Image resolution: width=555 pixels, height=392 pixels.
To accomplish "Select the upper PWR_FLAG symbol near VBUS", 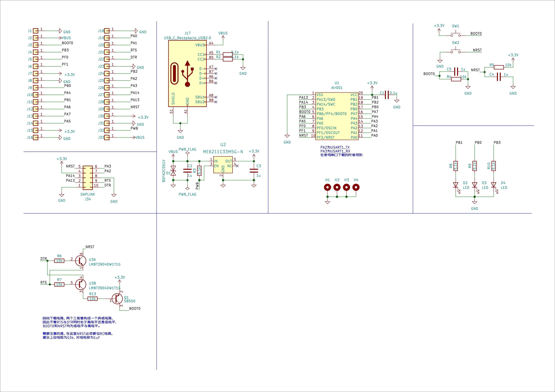I will pos(187,153).
